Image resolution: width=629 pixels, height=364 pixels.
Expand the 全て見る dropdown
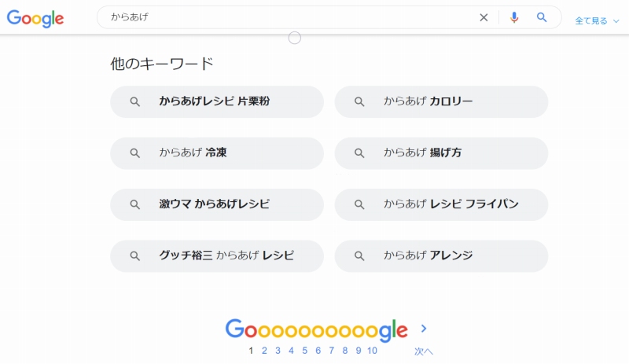tap(597, 21)
